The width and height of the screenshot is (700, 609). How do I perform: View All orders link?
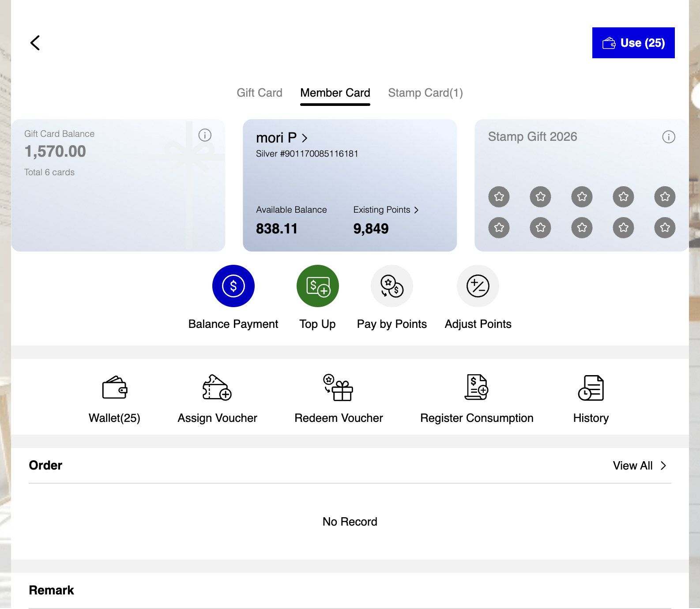point(640,466)
